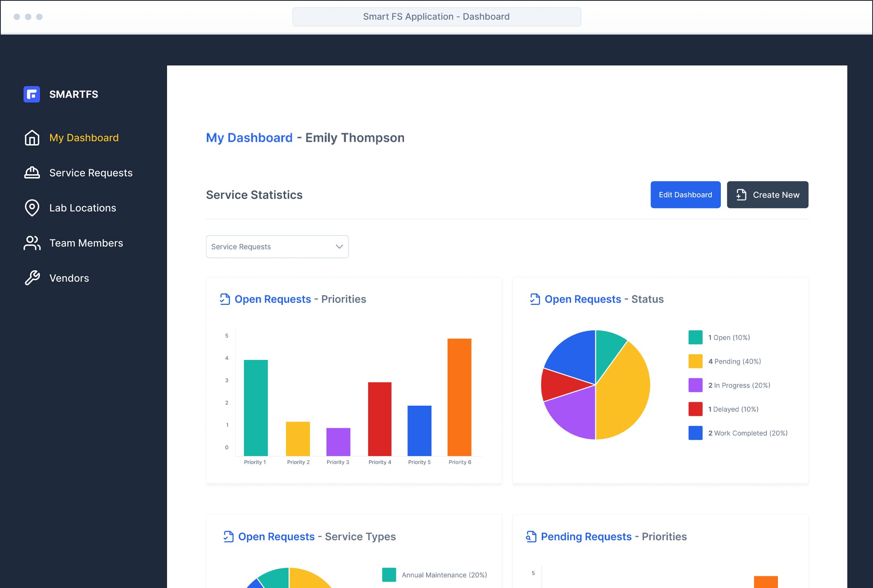Open the Service Requests dropdown
Image resolution: width=873 pixels, height=588 pixels.
coord(277,247)
